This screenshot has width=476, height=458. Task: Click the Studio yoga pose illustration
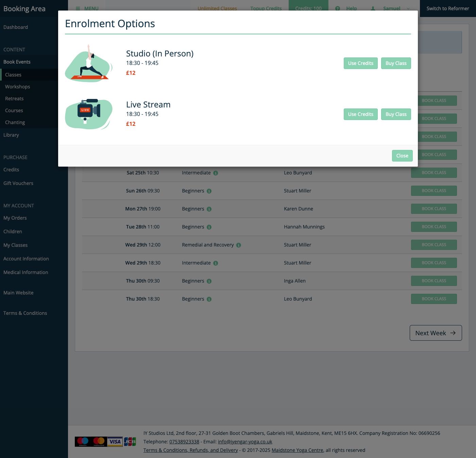[89, 63]
